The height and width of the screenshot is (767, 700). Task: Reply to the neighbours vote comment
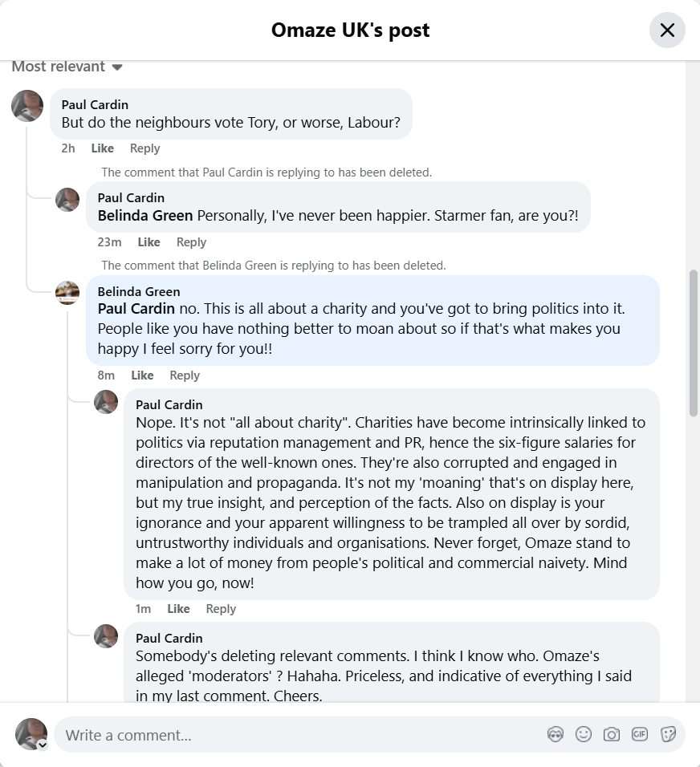144,148
